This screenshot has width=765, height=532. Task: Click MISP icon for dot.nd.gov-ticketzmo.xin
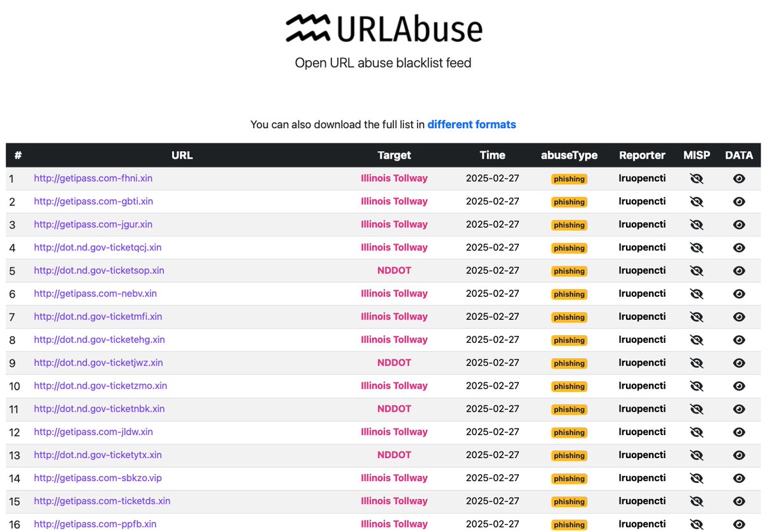(696, 386)
